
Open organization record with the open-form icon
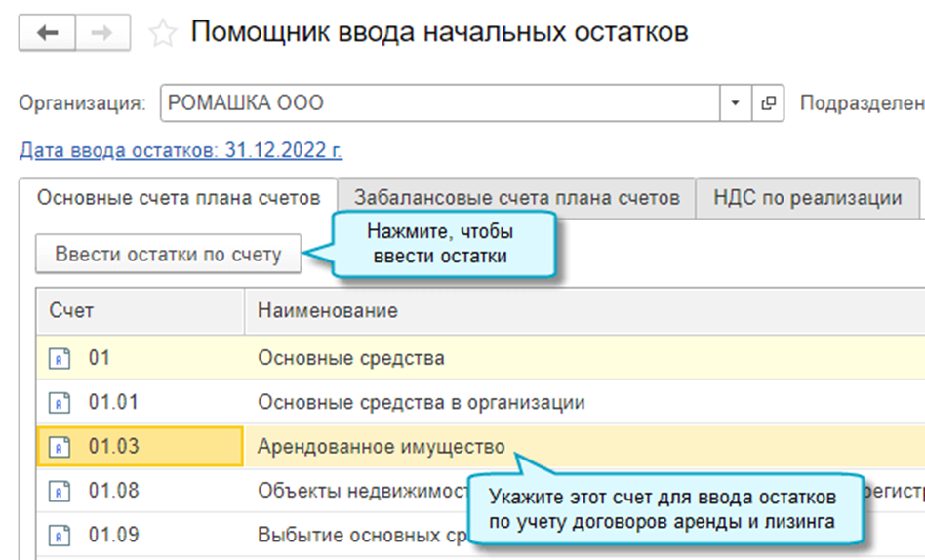pos(769,102)
